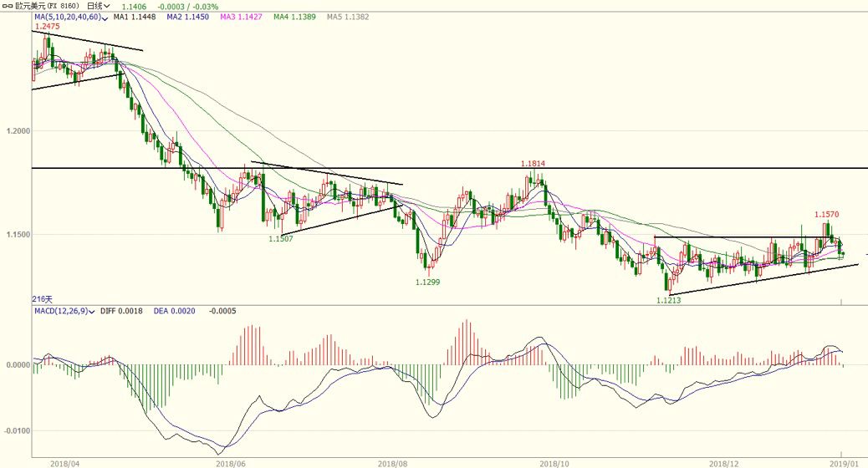Click the 1.1299 trough price label
Viewport: 868px width, 468px height.
(428, 282)
